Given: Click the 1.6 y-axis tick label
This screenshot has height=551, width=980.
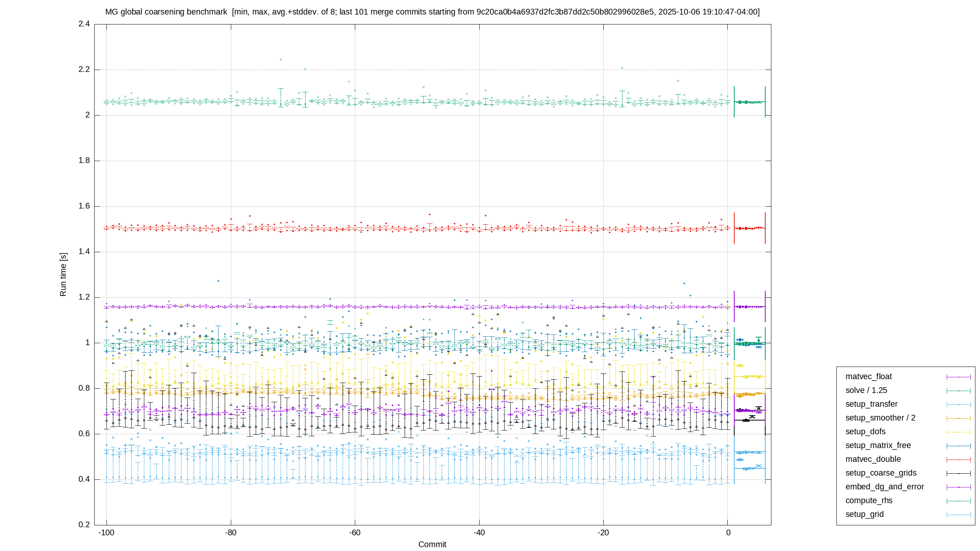Looking at the screenshot, I should pos(84,206).
